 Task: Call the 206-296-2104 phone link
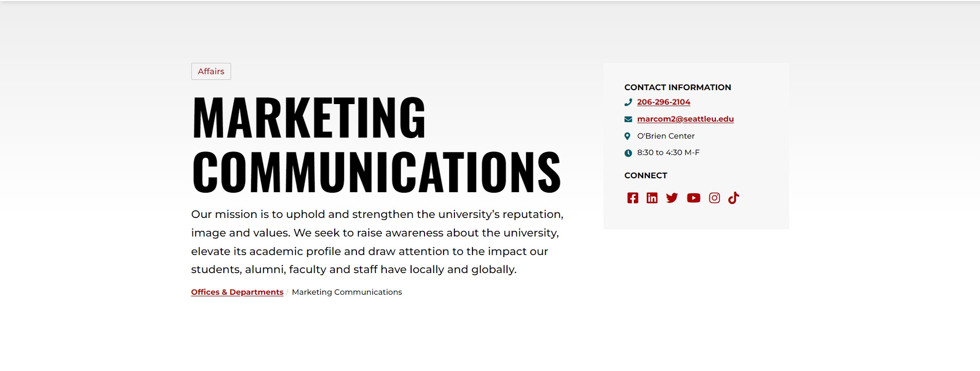pyautogui.click(x=663, y=102)
